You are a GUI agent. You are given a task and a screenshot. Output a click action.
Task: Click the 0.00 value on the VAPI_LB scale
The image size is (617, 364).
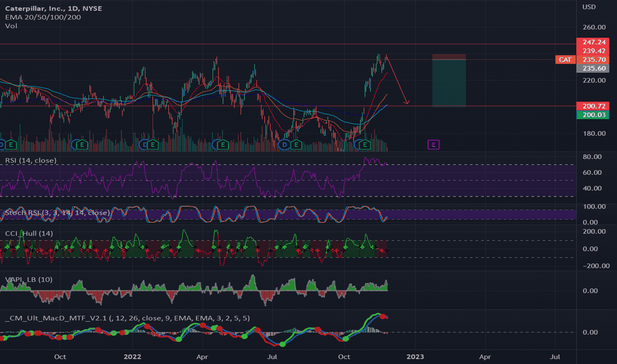[591, 291]
